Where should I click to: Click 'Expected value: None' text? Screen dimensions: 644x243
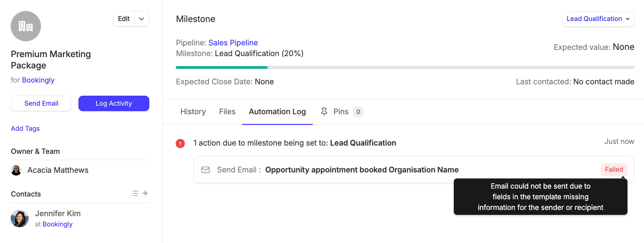click(594, 47)
